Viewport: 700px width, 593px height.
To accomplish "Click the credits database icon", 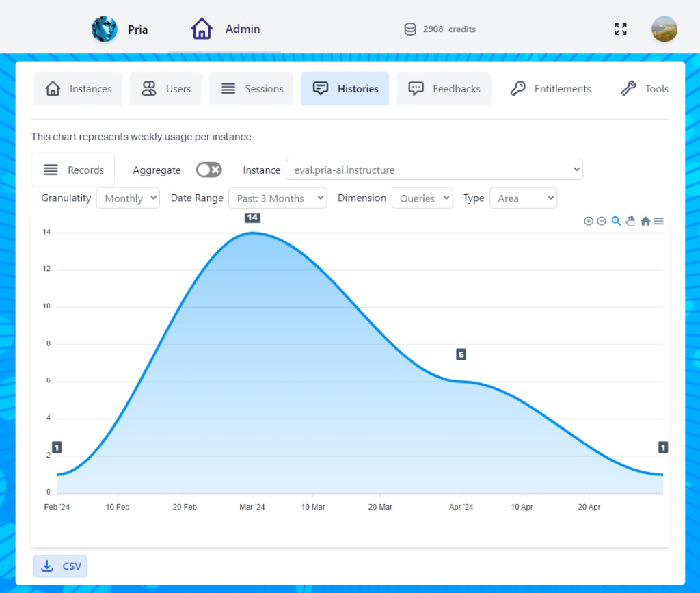I will pyautogui.click(x=410, y=29).
